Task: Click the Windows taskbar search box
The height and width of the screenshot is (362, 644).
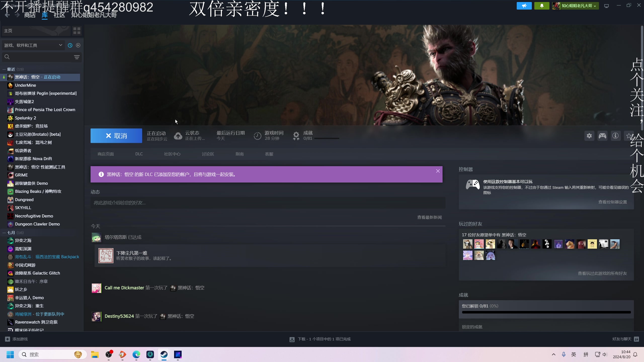Action: (53, 354)
